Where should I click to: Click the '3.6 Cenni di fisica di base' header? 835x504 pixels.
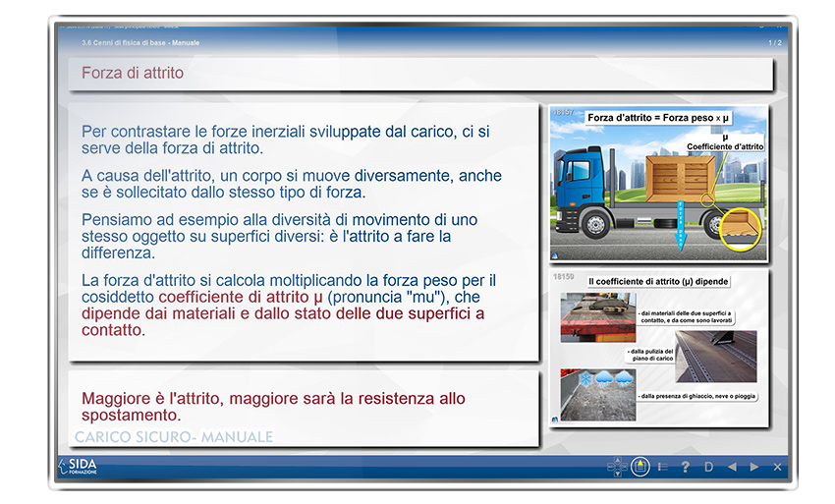pyautogui.click(x=142, y=43)
